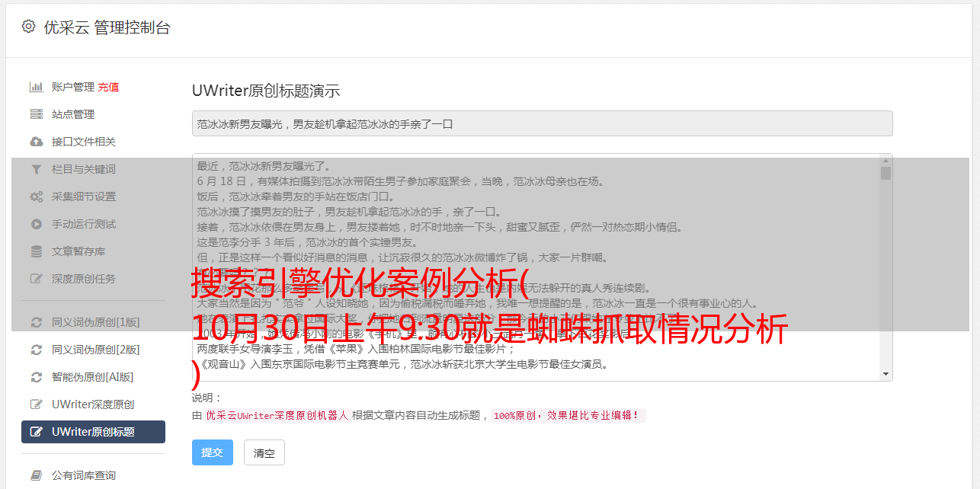The width and height of the screenshot is (980, 489).
Task: Click the play icon for 手动运行测试
Action: pos(36,224)
